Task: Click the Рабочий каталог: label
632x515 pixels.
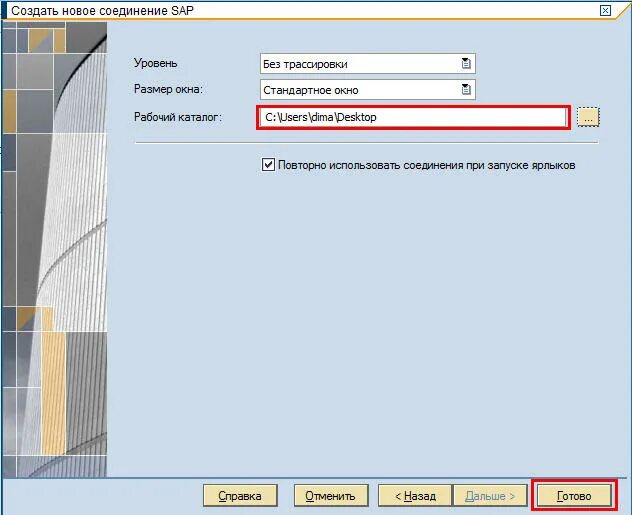Action: 178,117
